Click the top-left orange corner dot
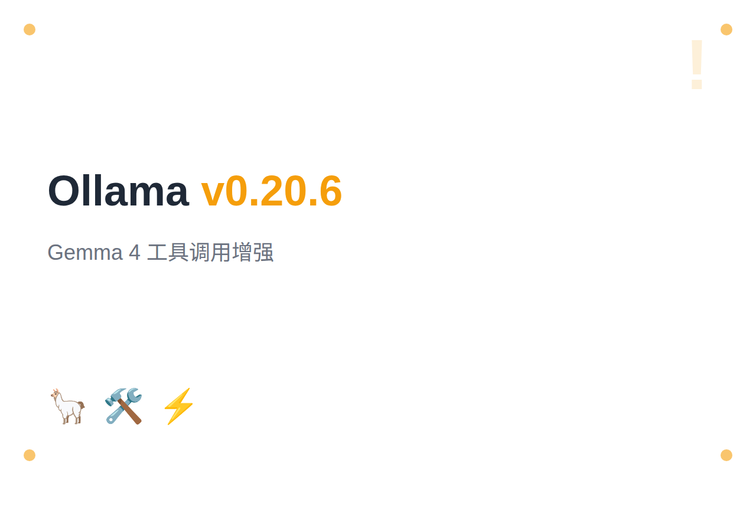Image resolution: width=756 pixels, height=532 pixels. [30, 30]
